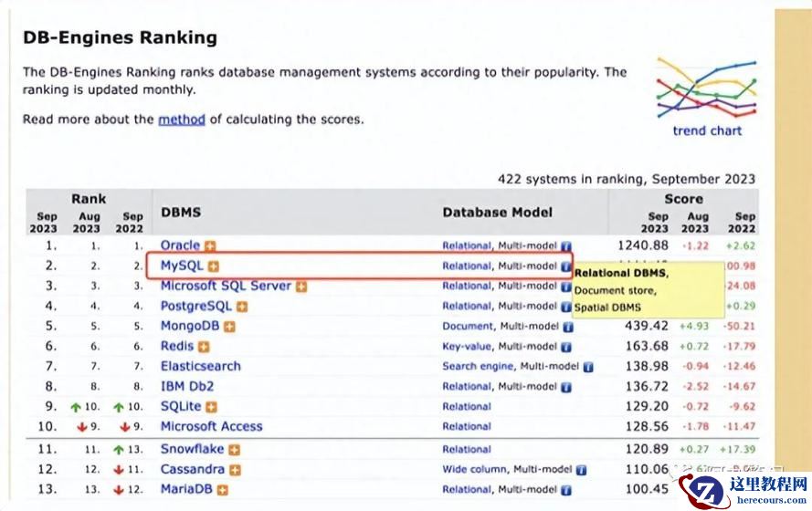This screenshot has width=812, height=511.
Task: Open the Relational model link in MySQL's row
Action: pyautogui.click(x=467, y=266)
